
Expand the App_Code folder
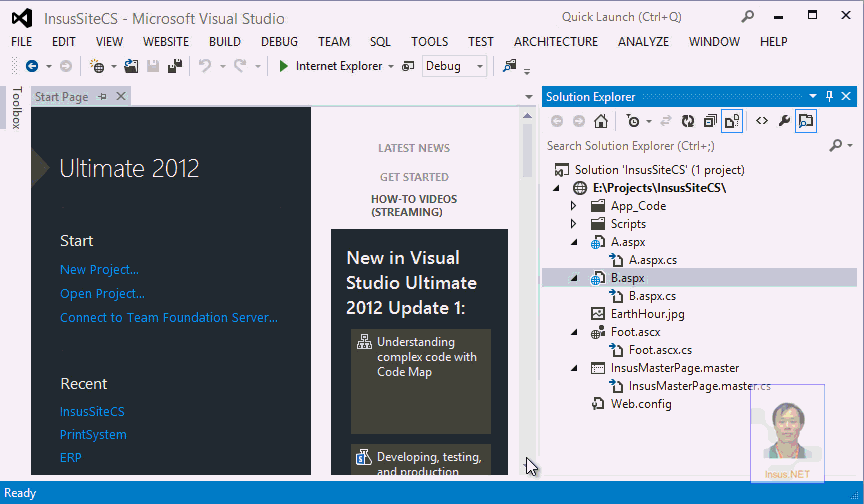(574, 206)
